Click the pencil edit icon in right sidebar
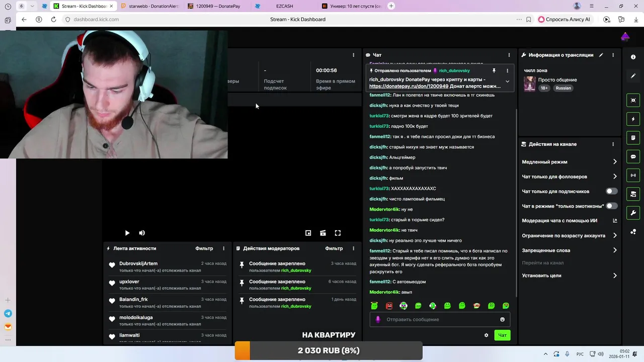 [x=633, y=76]
